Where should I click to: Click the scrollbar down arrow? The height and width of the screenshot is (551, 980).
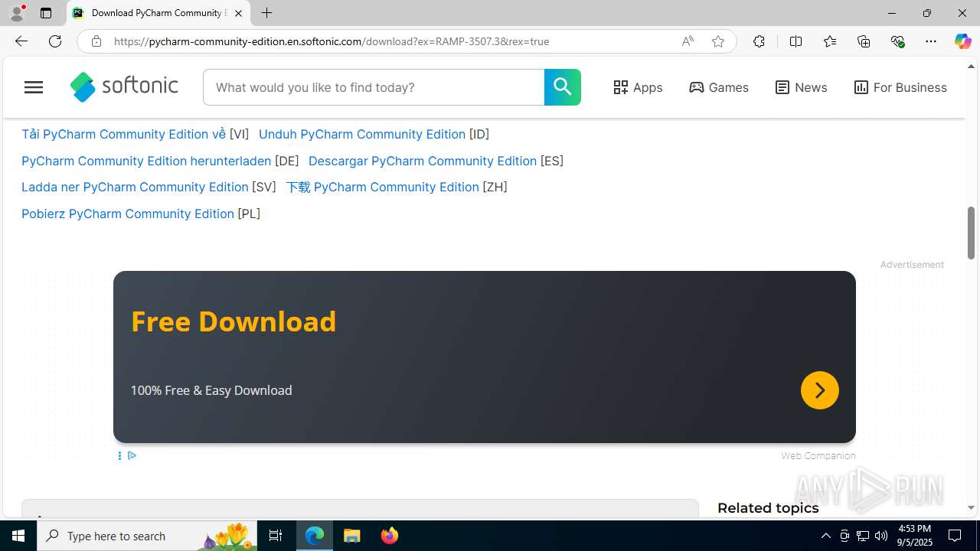click(971, 508)
